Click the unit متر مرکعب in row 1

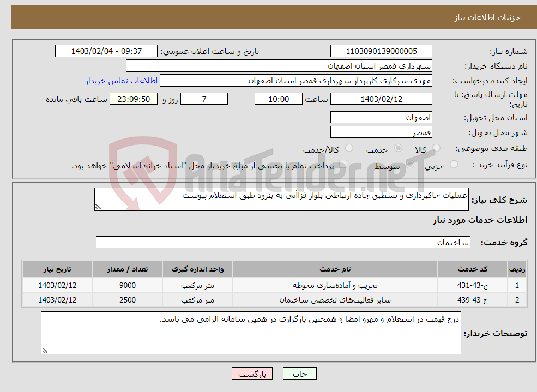[x=197, y=285]
